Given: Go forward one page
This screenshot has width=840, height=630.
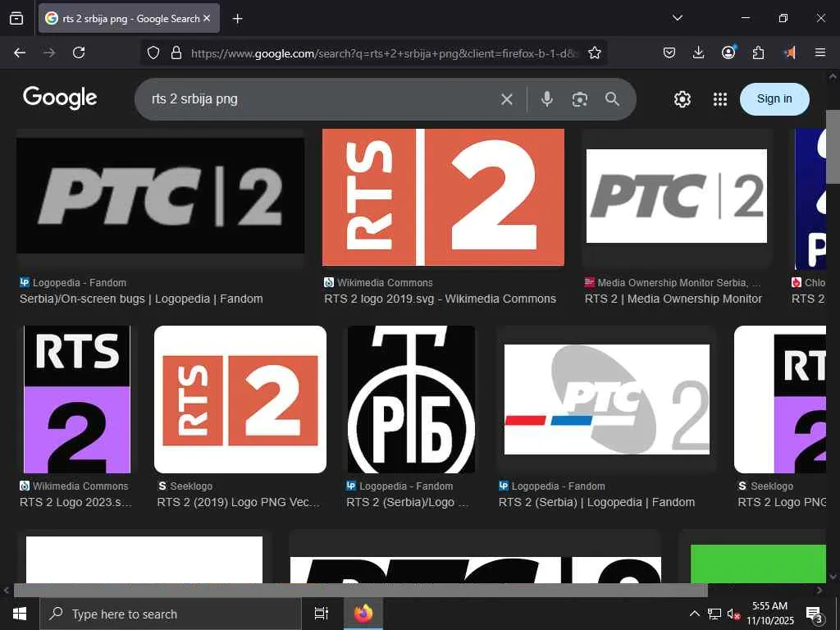Looking at the screenshot, I should tap(49, 52).
